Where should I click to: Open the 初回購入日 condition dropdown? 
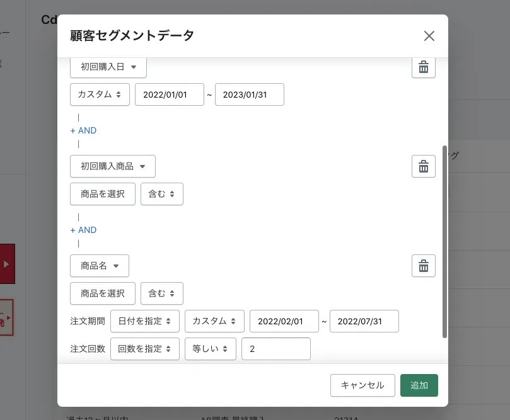click(108, 67)
